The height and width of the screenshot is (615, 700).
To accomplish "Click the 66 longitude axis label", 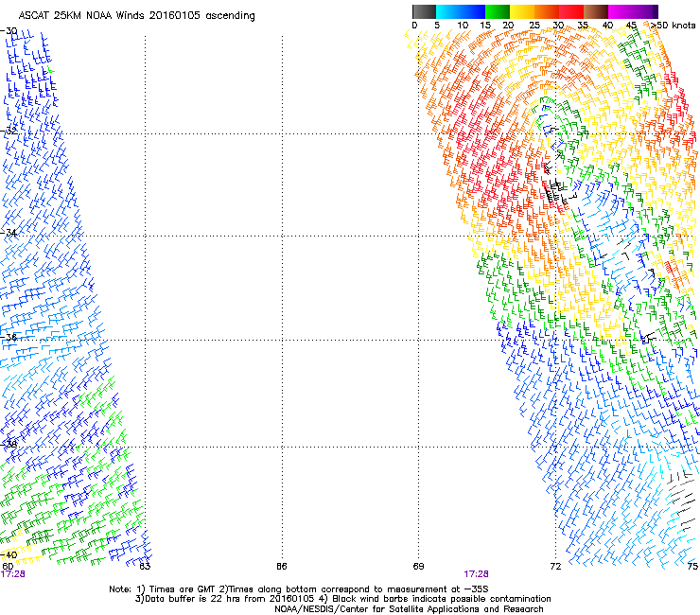I will pos(282,567).
